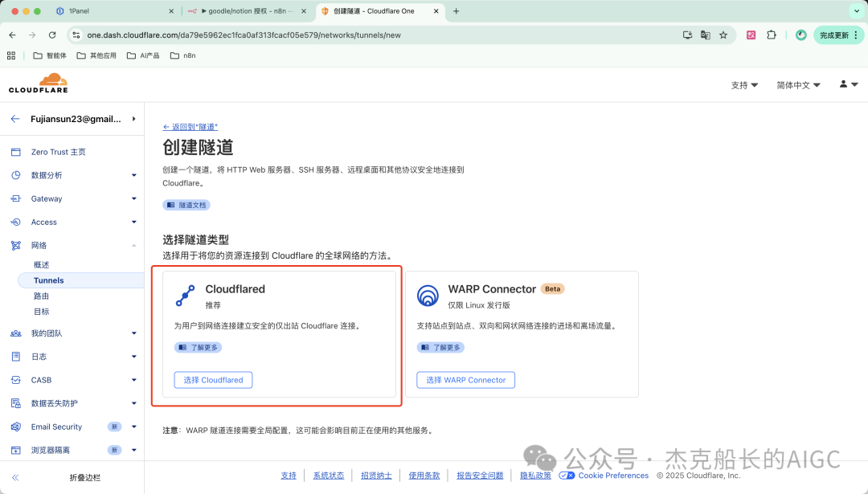868x494 pixels.
Task: Open the 隐私政策 footer link
Action: (535, 476)
